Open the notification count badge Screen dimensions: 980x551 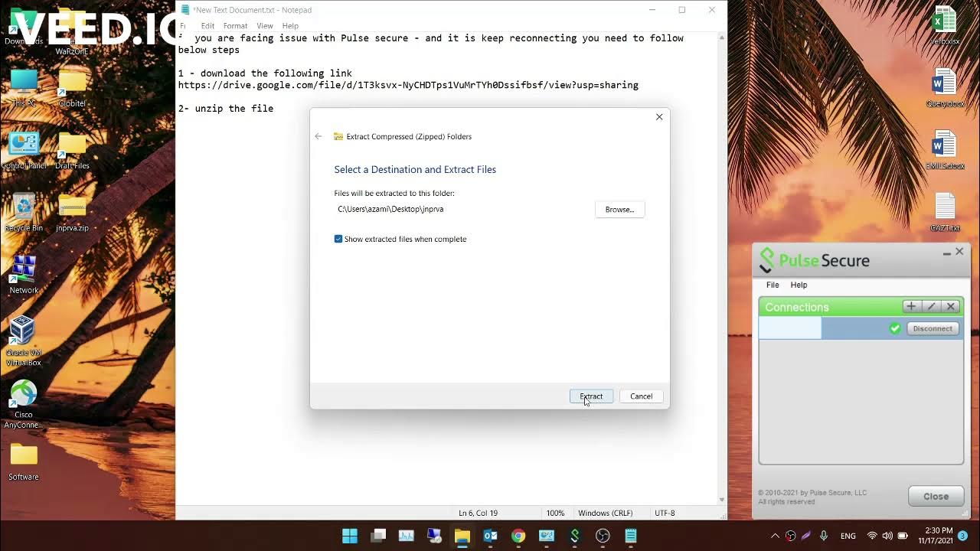point(963,536)
